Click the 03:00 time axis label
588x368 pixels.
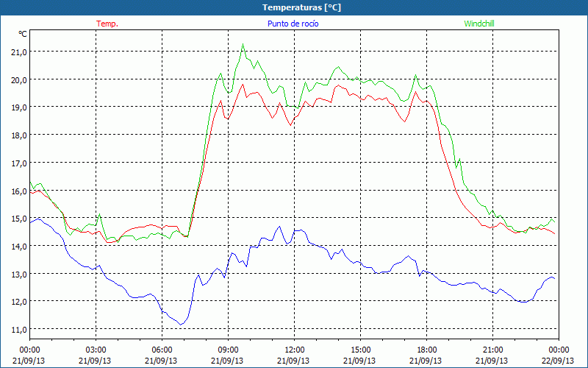[x=96, y=350]
